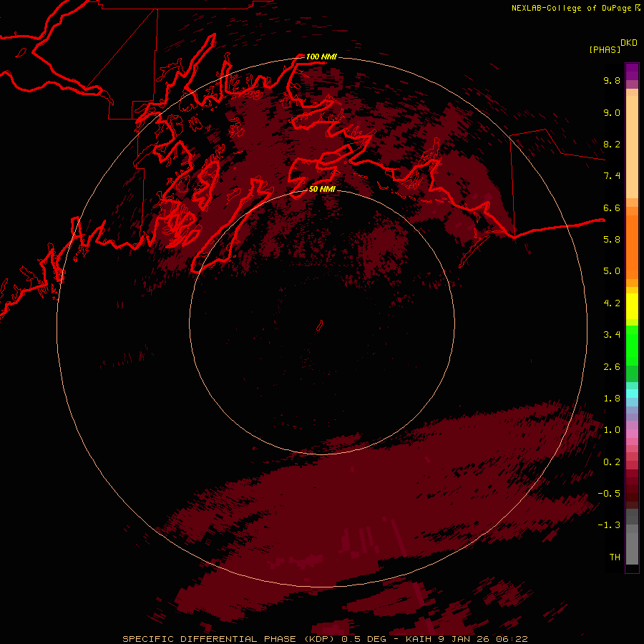The width and height of the screenshot is (644, 644).
Task: Click the bright green swatch near 3.4
Action: click(632, 345)
